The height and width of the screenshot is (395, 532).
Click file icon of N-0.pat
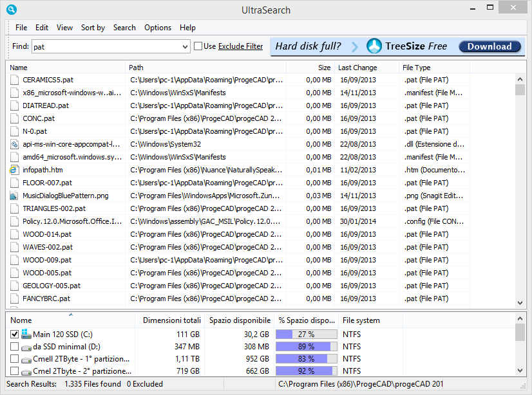pos(14,131)
